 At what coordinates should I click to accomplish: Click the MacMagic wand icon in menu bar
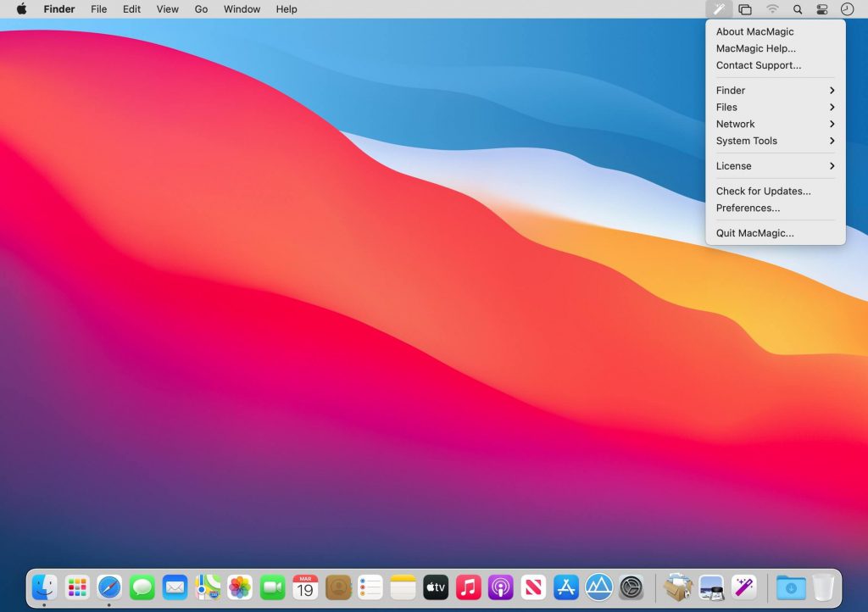719,9
